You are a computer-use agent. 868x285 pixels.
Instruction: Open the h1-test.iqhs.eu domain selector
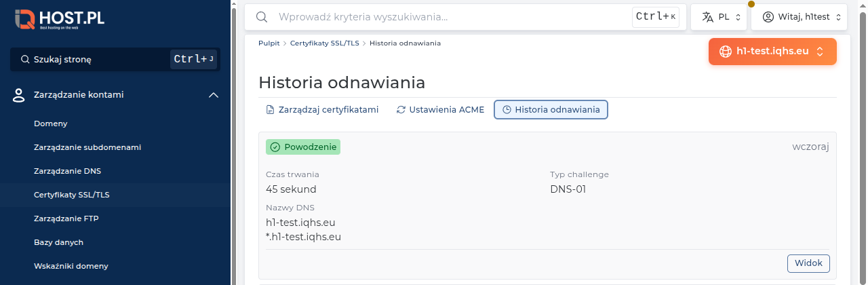tap(772, 51)
